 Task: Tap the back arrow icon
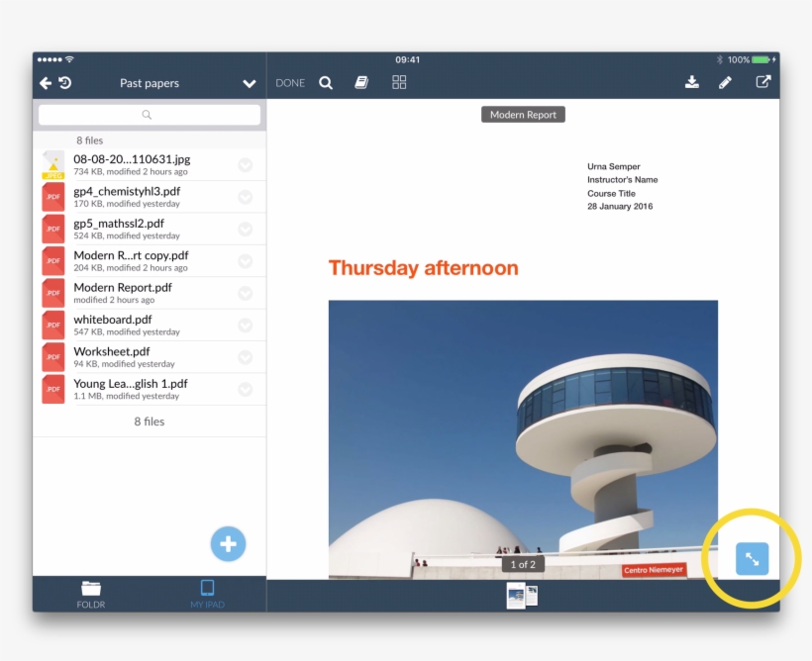(46, 84)
